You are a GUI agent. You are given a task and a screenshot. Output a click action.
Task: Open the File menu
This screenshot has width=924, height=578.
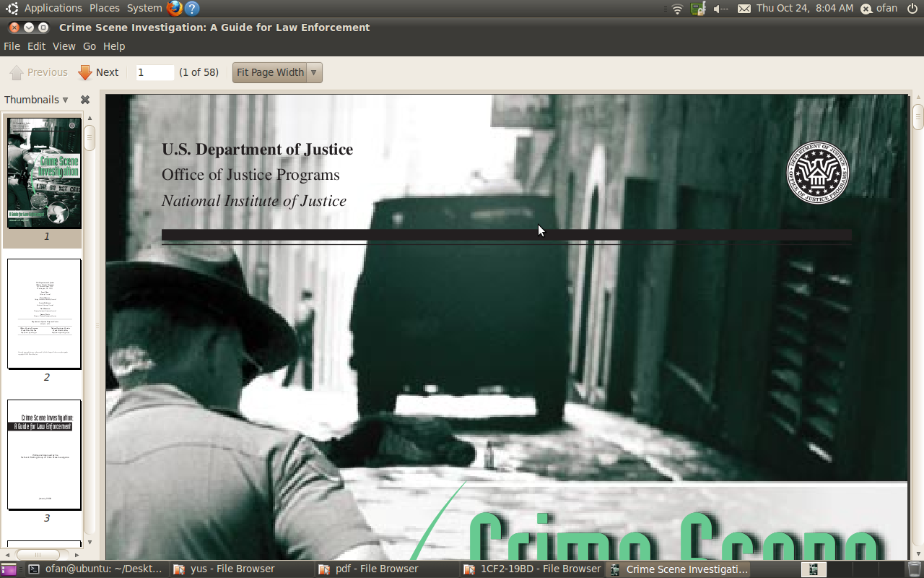12,46
